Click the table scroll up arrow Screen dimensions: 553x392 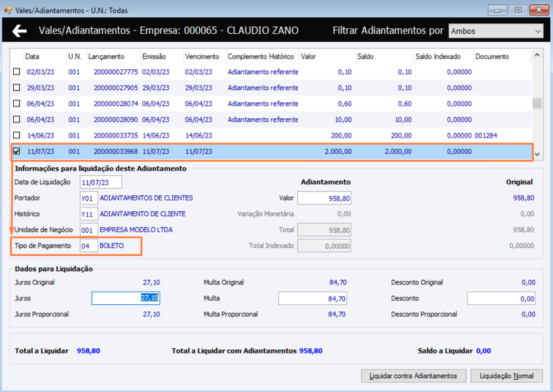pyautogui.click(x=537, y=55)
